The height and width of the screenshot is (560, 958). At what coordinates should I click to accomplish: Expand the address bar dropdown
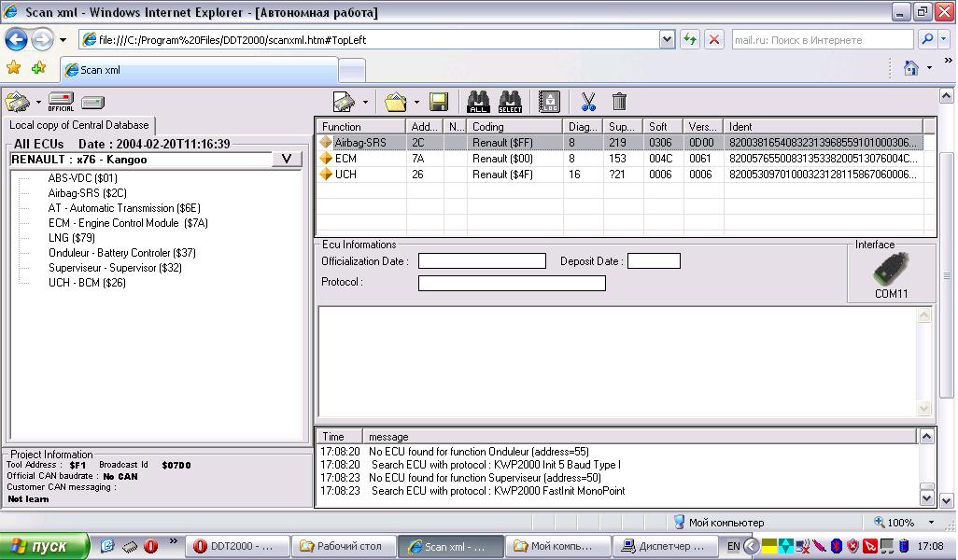(667, 40)
